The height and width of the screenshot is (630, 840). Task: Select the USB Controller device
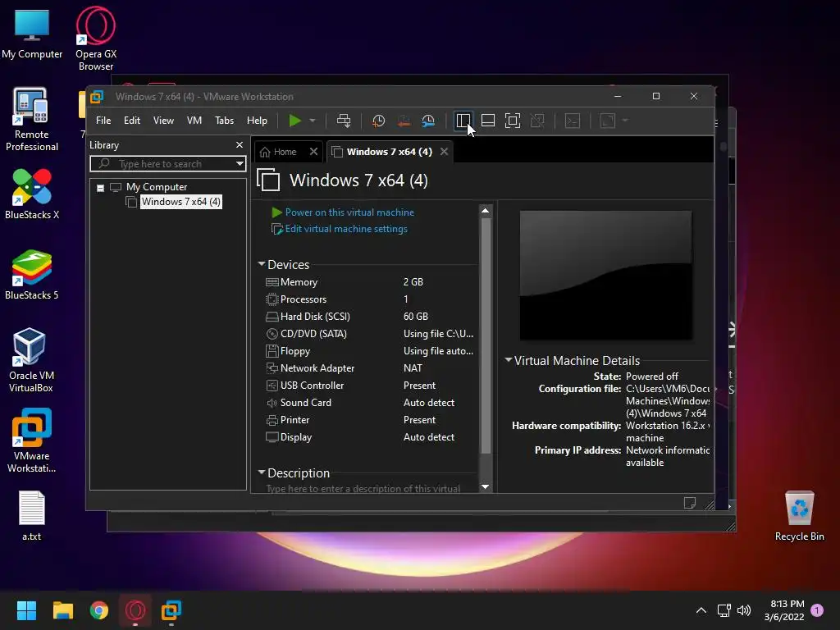coord(368,386)
